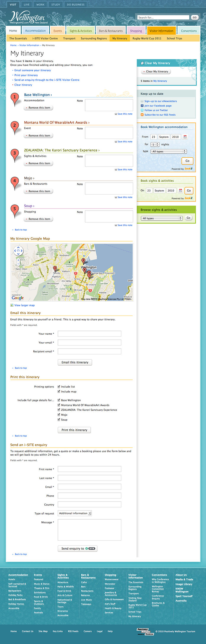The image size is (206, 644).
Task: Click the Message text area
Action: pyautogui.click(x=90, y=530)
